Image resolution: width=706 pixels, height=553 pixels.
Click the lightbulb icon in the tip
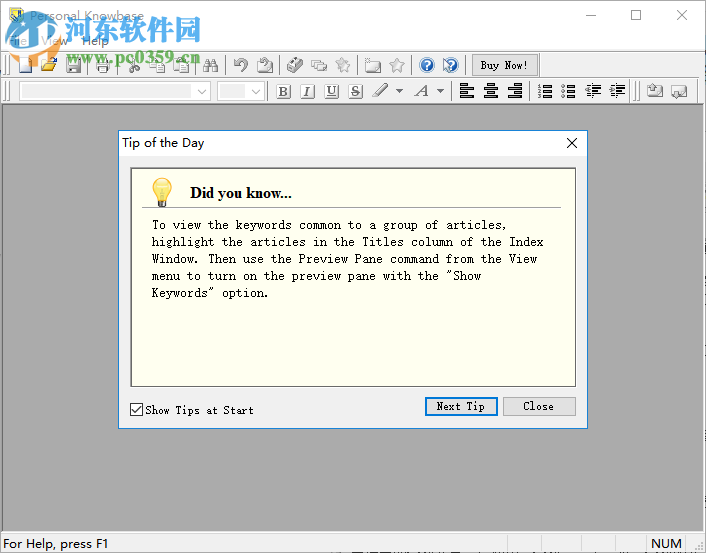tap(162, 192)
